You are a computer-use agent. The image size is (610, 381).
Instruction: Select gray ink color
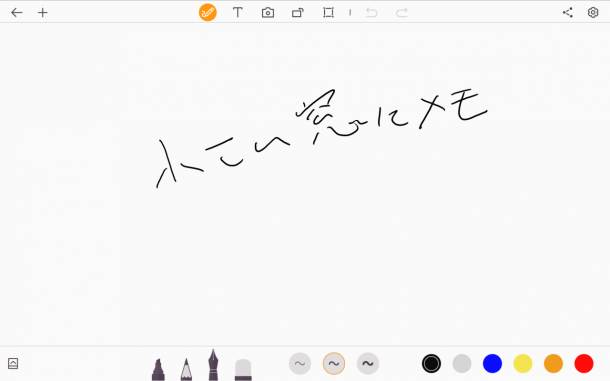[x=462, y=363]
